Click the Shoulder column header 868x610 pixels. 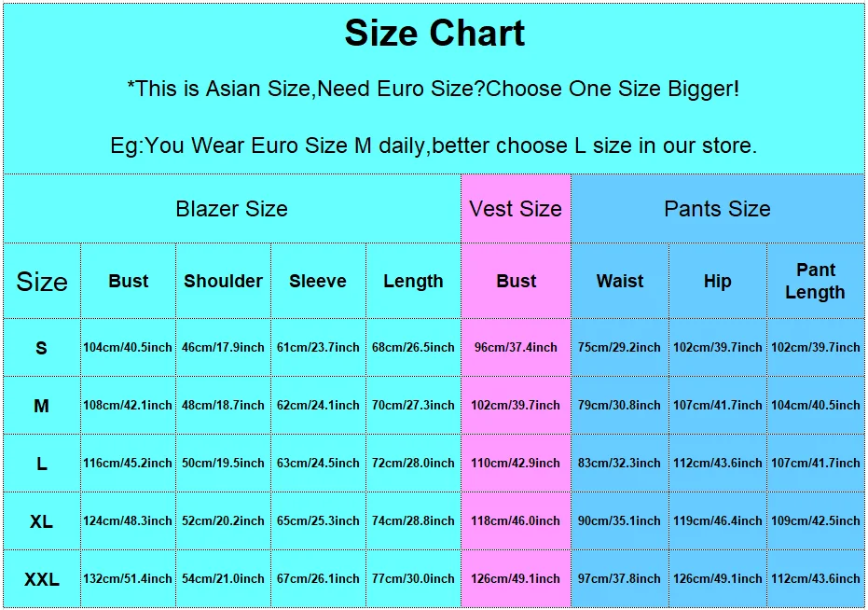tap(223, 281)
